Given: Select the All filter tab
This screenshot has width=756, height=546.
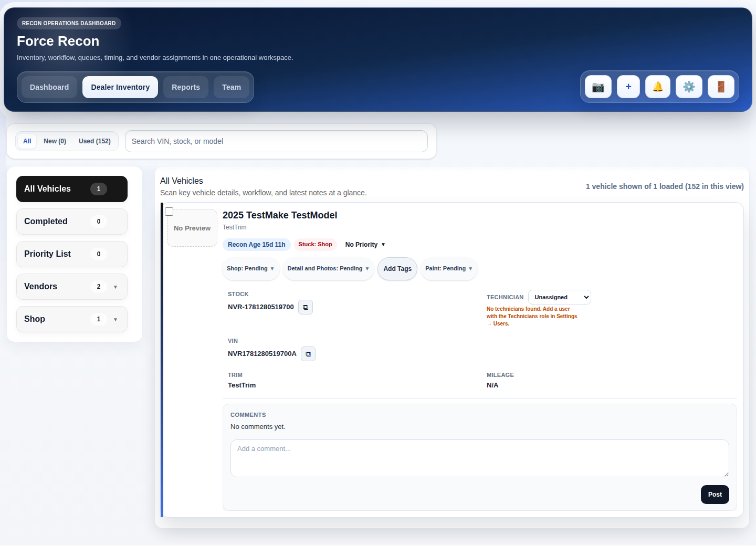Looking at the screenshot, I should (x=27, y=141).
